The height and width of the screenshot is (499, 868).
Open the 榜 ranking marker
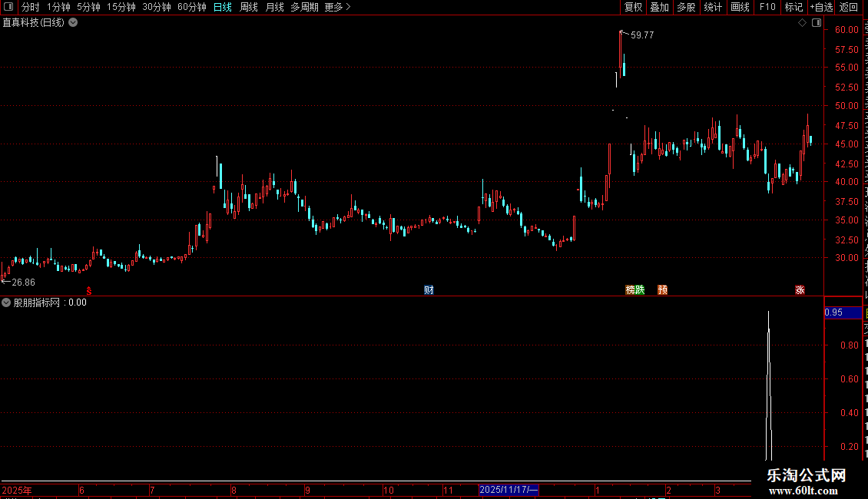(630, 290)
